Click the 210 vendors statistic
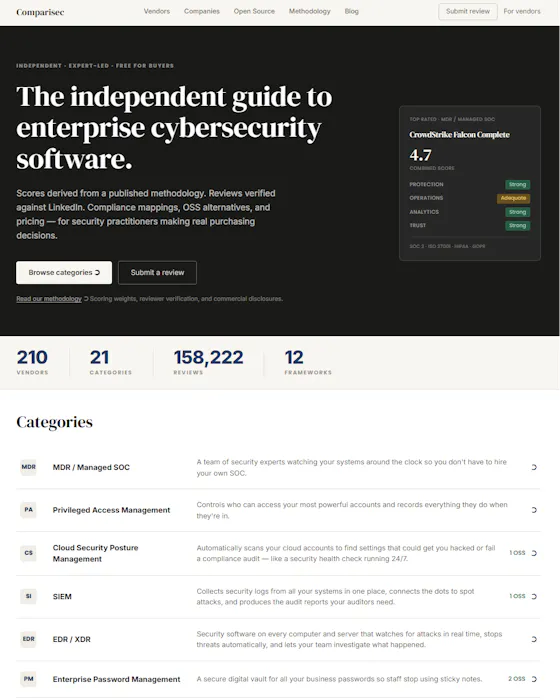This screenshot has width=560, height=700. (32, 362)
